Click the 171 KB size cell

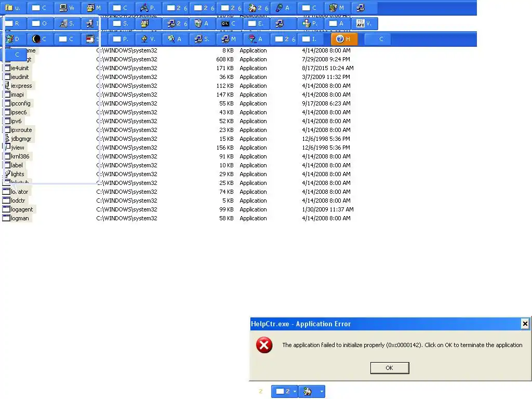click(x=225, y=68)
